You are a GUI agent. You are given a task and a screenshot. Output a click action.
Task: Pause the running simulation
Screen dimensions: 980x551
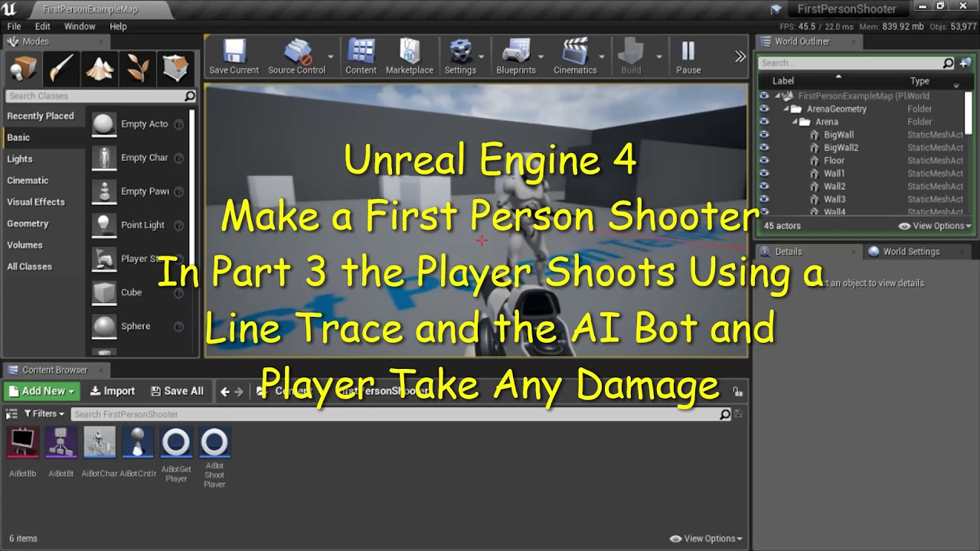click(688, 57)
